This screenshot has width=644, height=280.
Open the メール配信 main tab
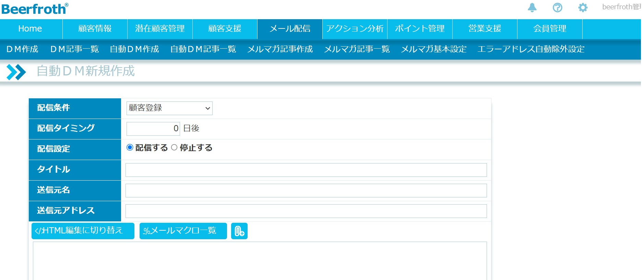pos(290,29)
